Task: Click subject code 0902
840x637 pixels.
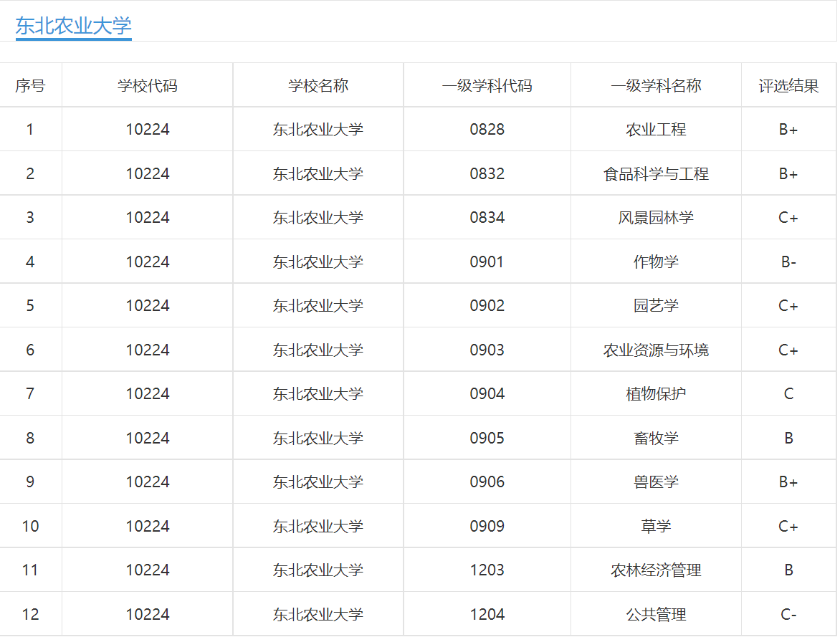Action: (487, 305)
